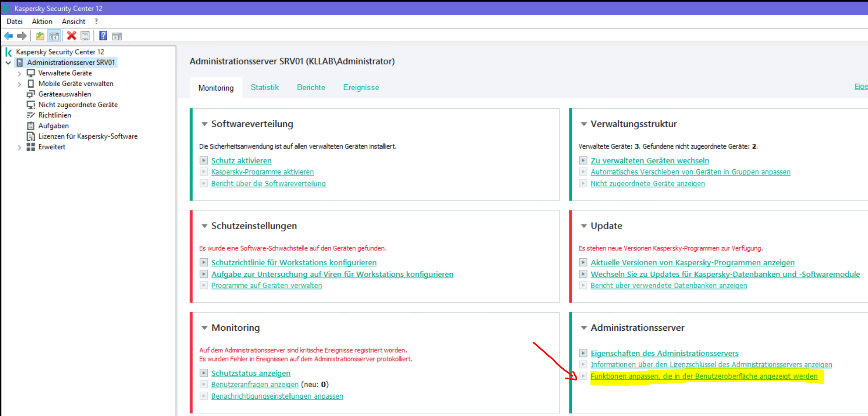This screenshot has width=868, height=416.
Task: Click the Mobile Geräte verwalten phone icon
Action: [x=31, y=84]
